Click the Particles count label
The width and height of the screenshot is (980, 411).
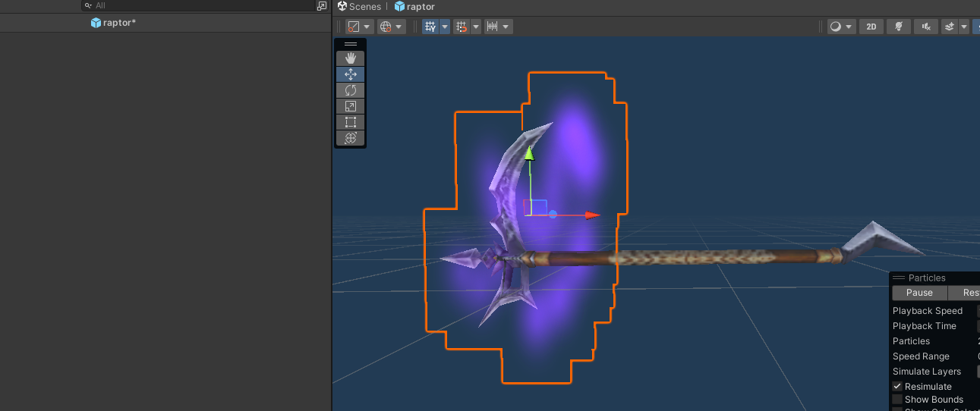[911, 341]
